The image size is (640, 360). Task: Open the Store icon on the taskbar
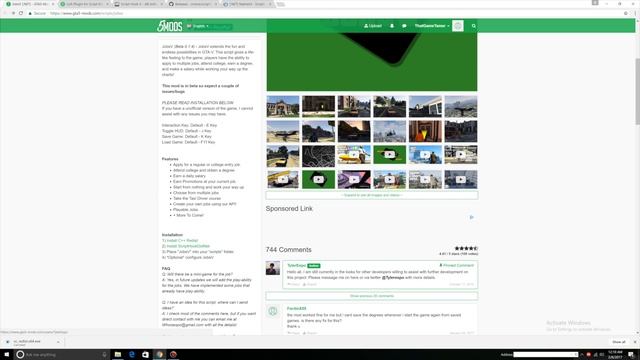pos(145,354)
